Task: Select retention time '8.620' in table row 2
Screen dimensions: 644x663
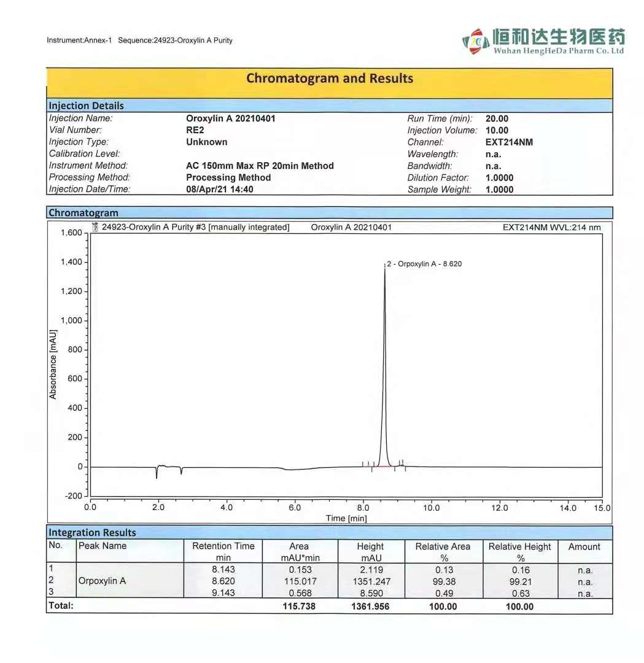Action: 223,581
